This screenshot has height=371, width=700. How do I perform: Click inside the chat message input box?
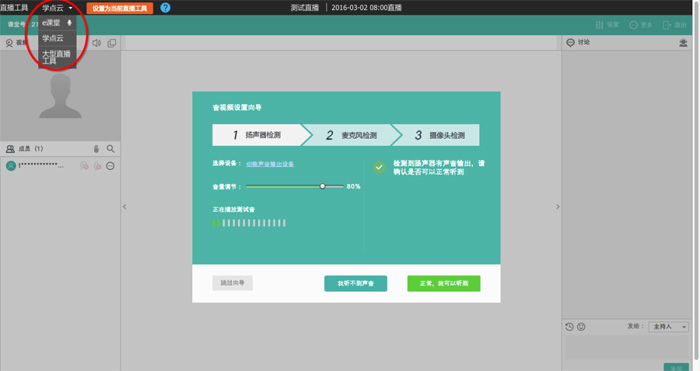point(627,347)
